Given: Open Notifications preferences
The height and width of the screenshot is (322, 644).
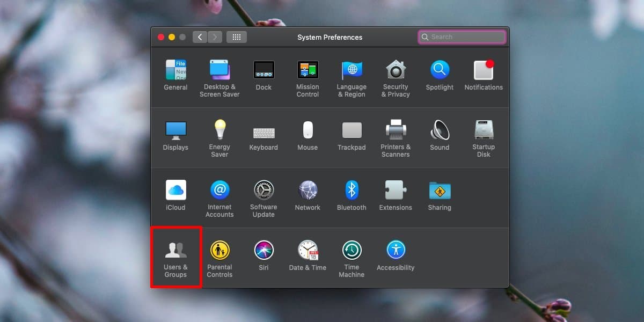Looking at the screenshot, I should [x=484, y=75].
